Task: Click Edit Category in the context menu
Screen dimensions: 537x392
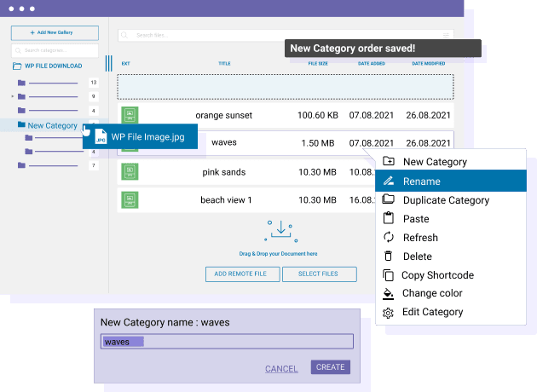Action: (x=432, y=312)
